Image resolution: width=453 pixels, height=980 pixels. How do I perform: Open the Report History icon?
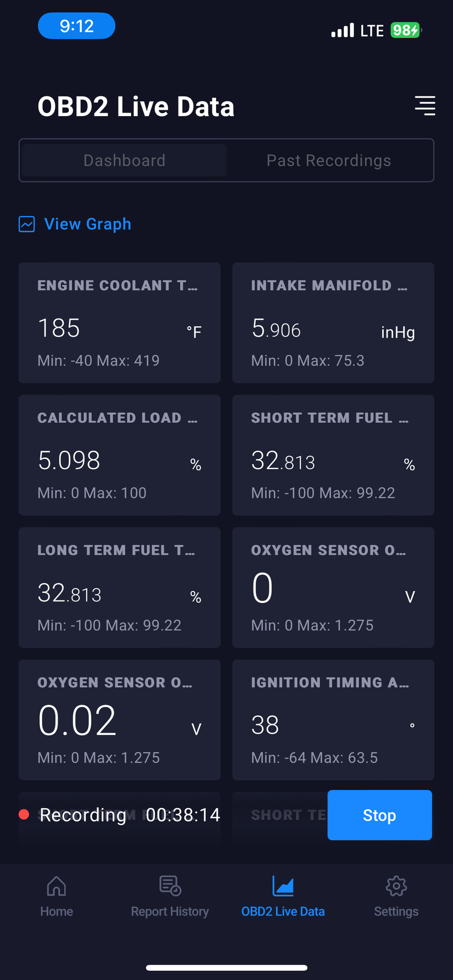click(170, 886)
